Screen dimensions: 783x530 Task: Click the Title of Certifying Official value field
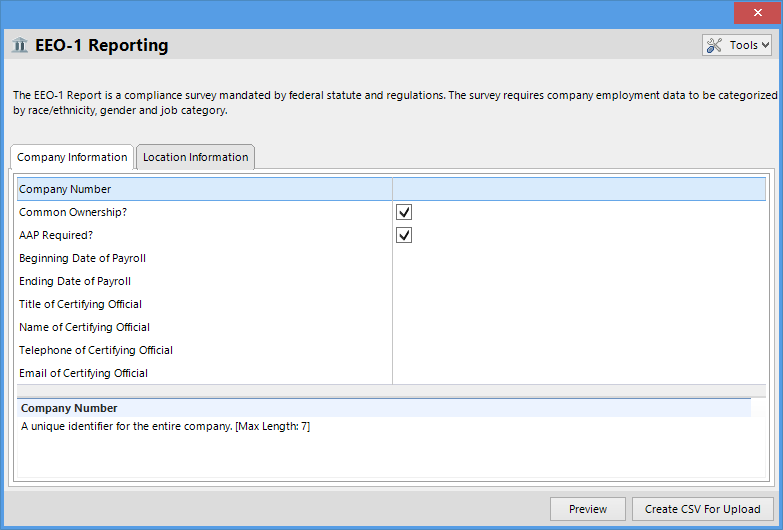[578, 304]
